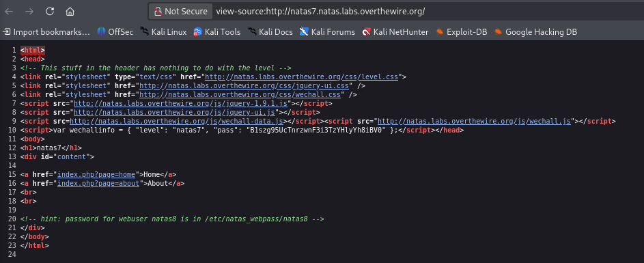
Task: Click the second <br> tag on line 18
Action: [28, 202]
